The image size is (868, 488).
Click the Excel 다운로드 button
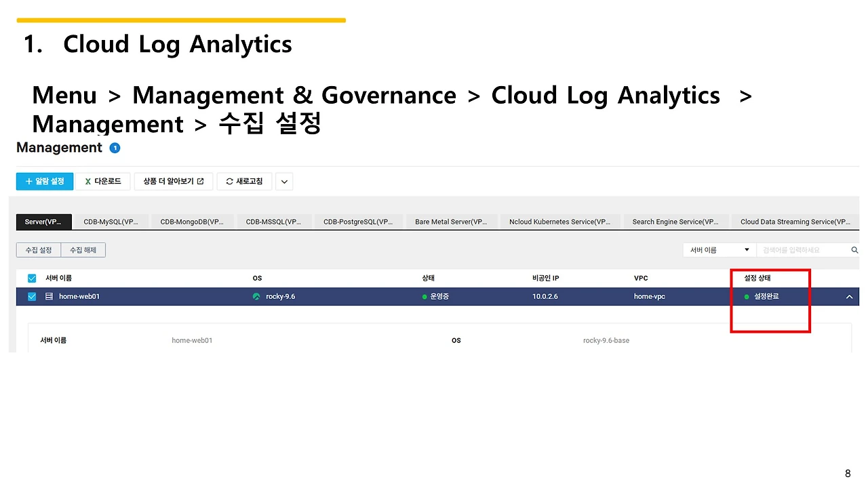(x=103, y=182)
